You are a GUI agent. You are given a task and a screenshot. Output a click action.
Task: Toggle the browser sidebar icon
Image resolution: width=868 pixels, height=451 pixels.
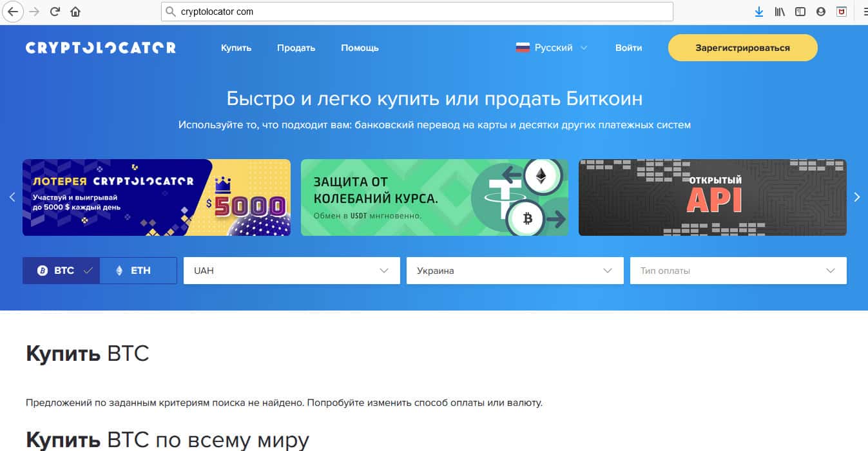tap(800, 12)
